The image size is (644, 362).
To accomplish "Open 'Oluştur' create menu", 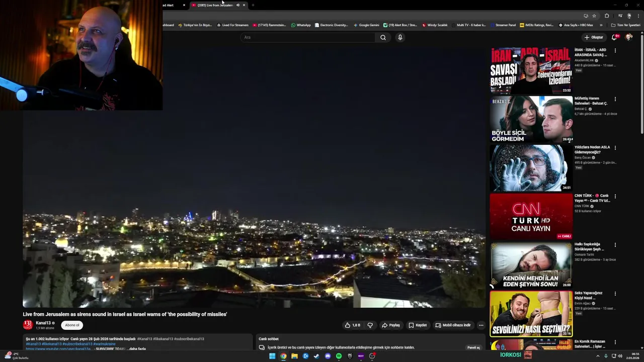I will click(594, 37).
